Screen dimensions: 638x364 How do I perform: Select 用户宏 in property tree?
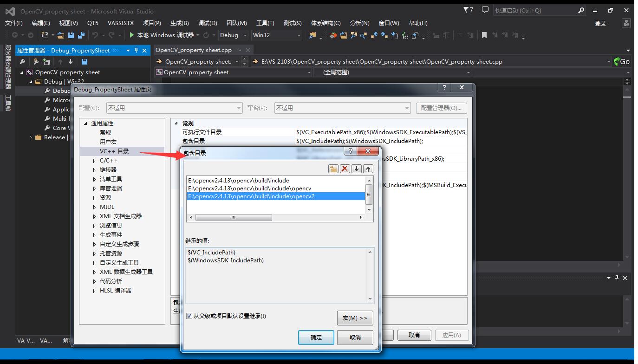pos(108,142)
